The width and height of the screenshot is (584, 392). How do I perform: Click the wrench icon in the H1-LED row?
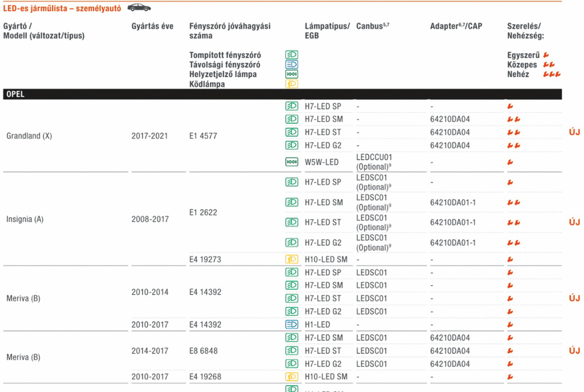(x=510, y=325)
